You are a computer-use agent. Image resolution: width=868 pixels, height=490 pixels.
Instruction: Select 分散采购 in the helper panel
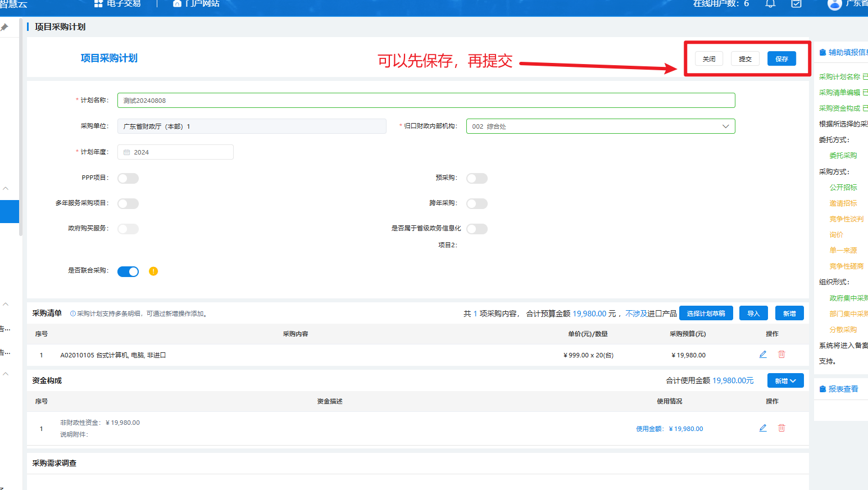pyautogui.click(x=843, y=330)
